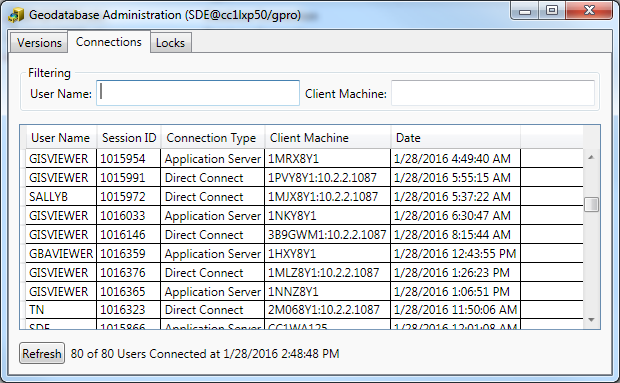Click date 1/28/2016 6:30:47 AM cell

click(x=456, y=215)
